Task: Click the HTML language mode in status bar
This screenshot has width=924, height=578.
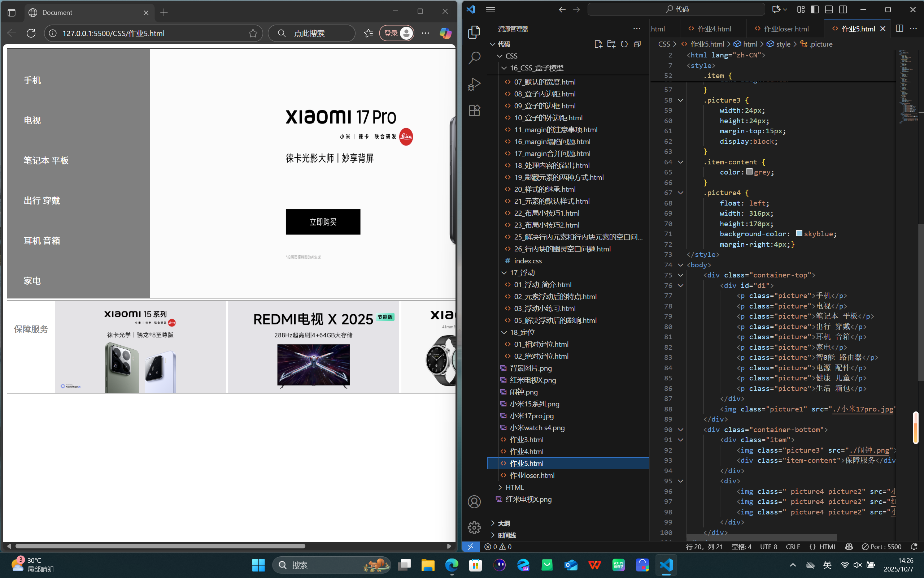Action: pos(828,547)
